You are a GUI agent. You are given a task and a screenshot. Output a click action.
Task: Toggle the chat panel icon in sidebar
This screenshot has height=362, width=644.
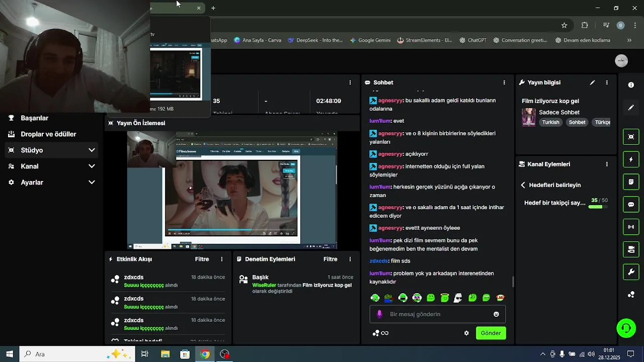[631, 205]
